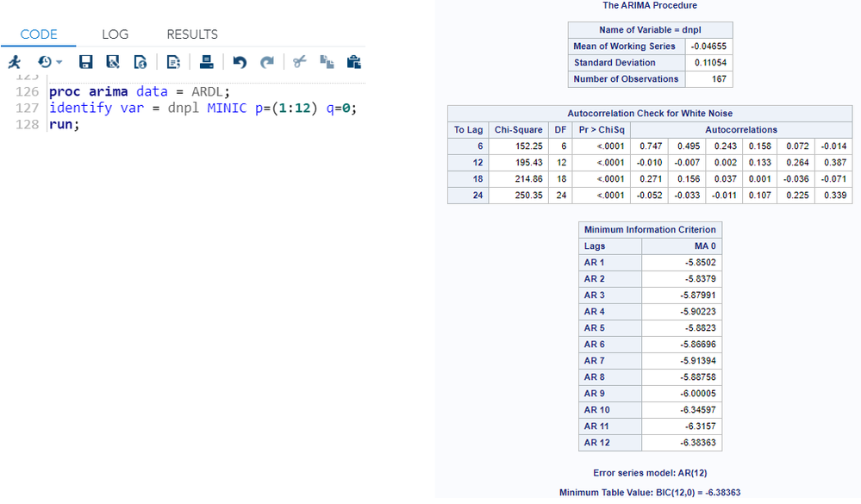Viewport: 861px width, 504px height.
Task: Open the submission history clock icon
Action: [x=45, y=62]
